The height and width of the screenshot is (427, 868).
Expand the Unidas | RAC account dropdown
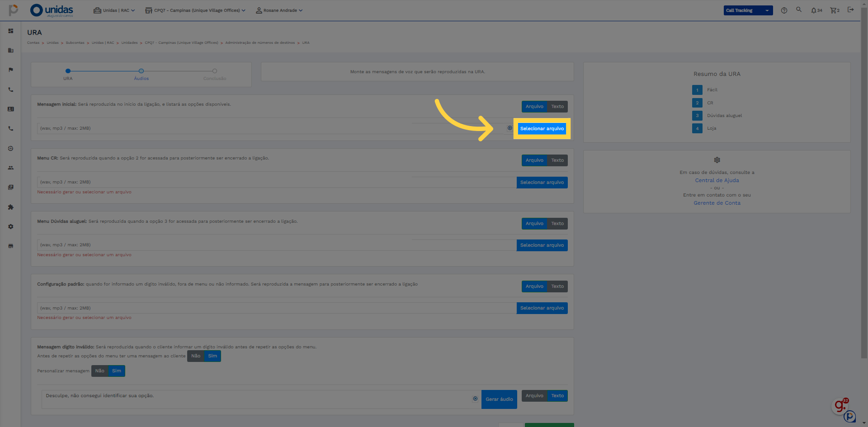click(x=114, y=10)
